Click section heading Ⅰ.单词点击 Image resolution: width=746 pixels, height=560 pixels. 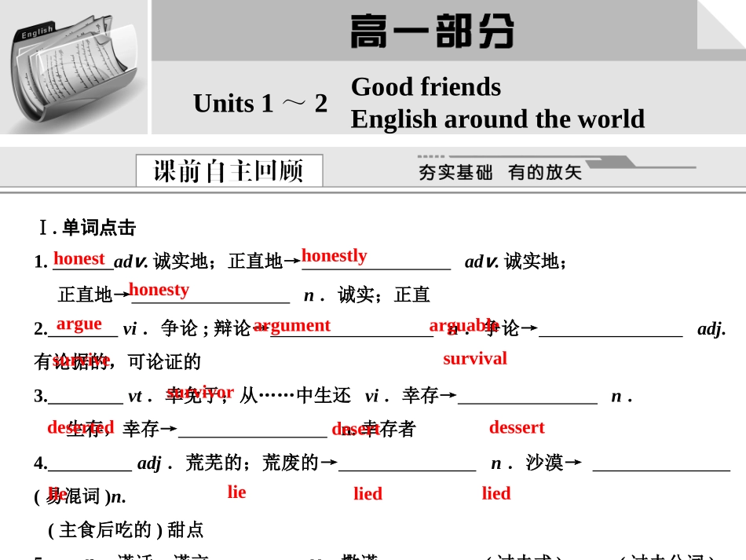(x=87, y=228)
